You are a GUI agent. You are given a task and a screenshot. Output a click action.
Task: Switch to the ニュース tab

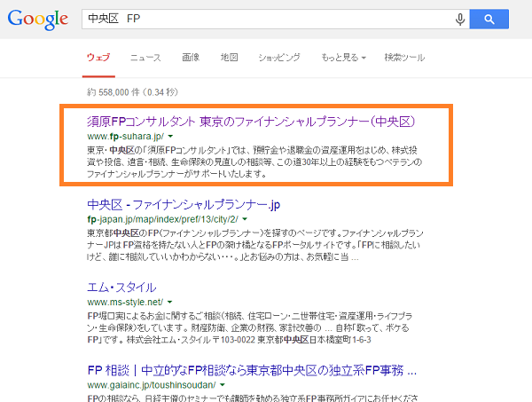tap(146, 58)
